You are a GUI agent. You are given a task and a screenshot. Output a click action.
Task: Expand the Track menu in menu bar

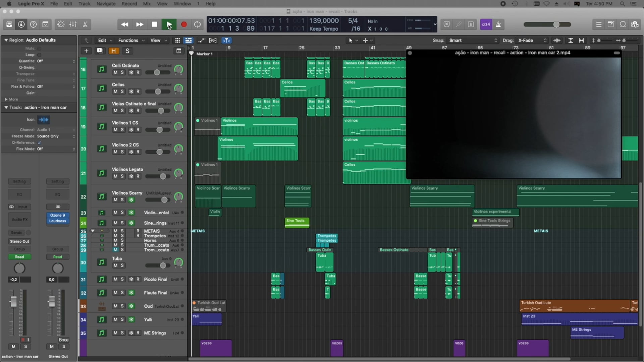coord(85,4)
